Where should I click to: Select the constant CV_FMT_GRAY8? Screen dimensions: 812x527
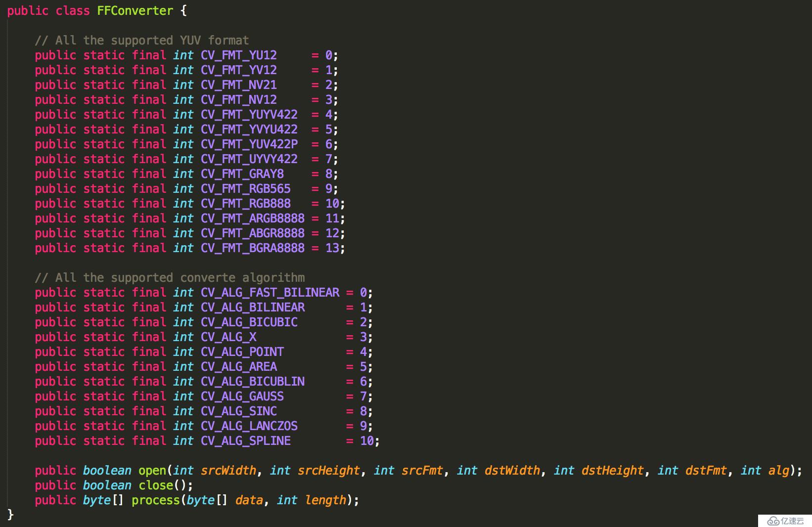coord(242,174)
